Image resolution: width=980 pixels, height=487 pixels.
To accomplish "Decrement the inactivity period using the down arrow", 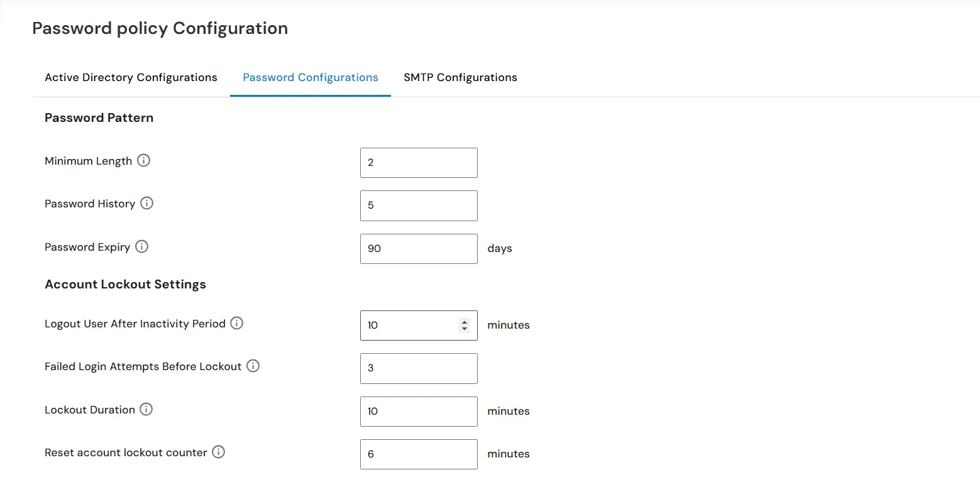I will pyautogui.click(x=464, y=329).
